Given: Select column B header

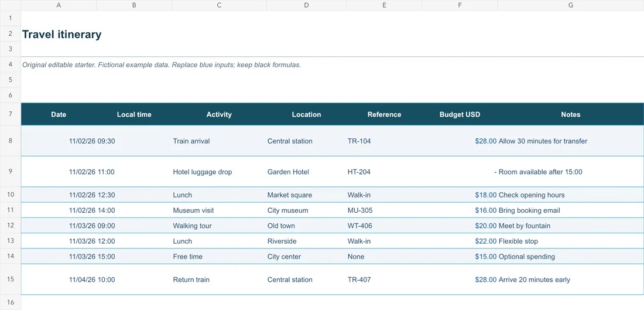Looking at the screenshot, I should [134, 5].
